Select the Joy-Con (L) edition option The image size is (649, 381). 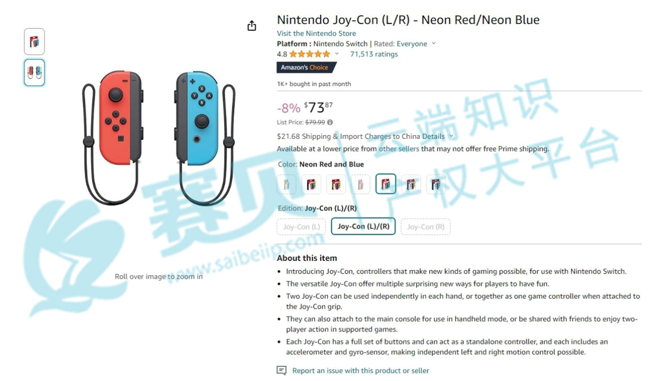coord(301,227)
